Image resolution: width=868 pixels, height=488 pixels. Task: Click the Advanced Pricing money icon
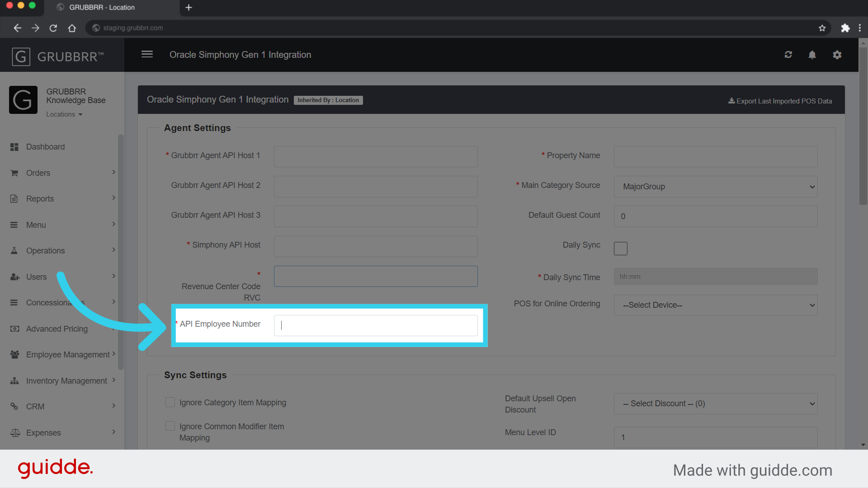[14, 329]
